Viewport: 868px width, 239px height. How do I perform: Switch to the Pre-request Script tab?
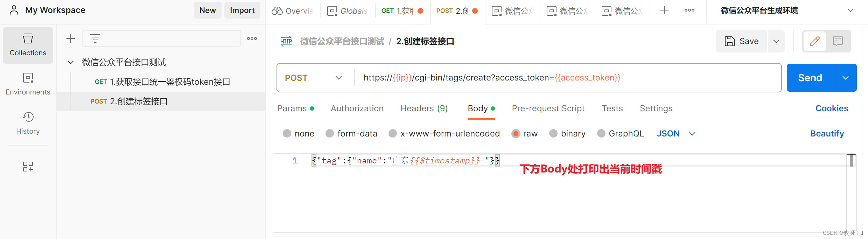tap(548, 108)
